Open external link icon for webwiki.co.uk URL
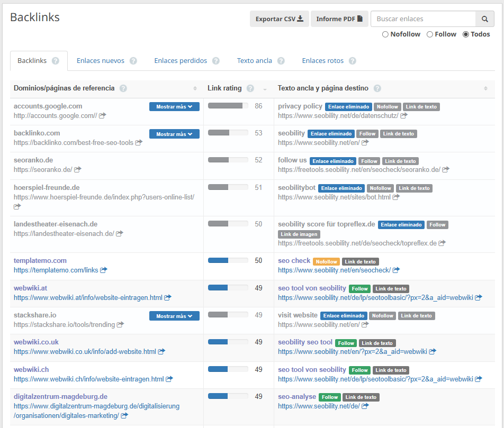 [161, 351]
